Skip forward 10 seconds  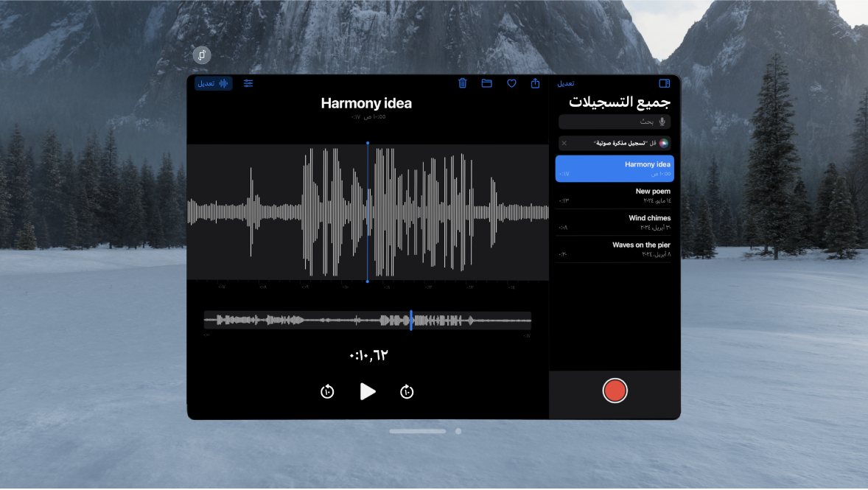[407, 391]
